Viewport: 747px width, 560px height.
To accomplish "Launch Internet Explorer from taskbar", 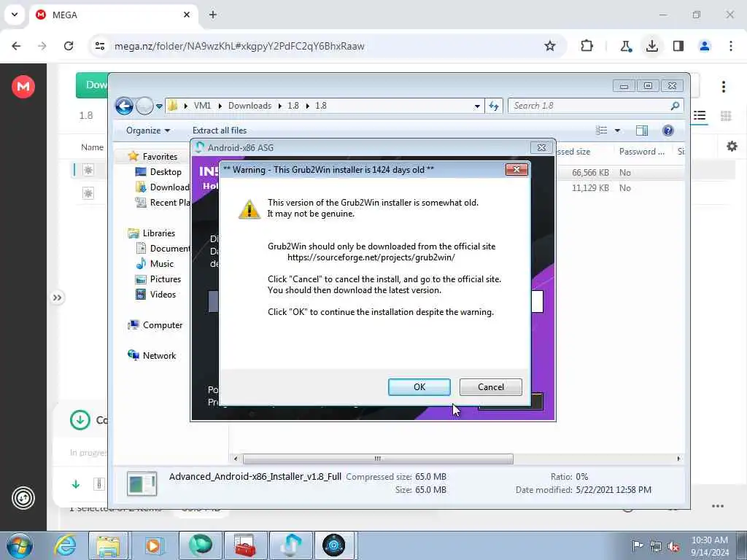I will (x=65, y=545).
